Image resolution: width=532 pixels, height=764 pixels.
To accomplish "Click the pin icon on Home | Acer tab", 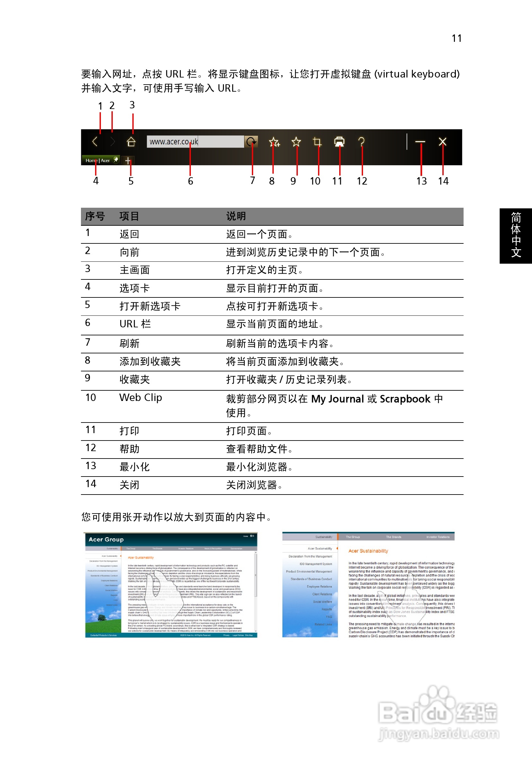I will (115, 160).
